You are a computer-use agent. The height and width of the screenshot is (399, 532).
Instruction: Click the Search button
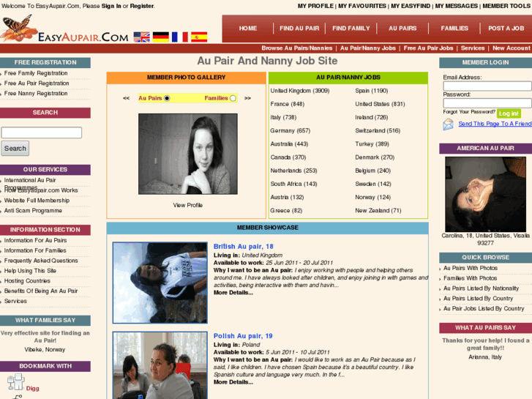[15, 149]
